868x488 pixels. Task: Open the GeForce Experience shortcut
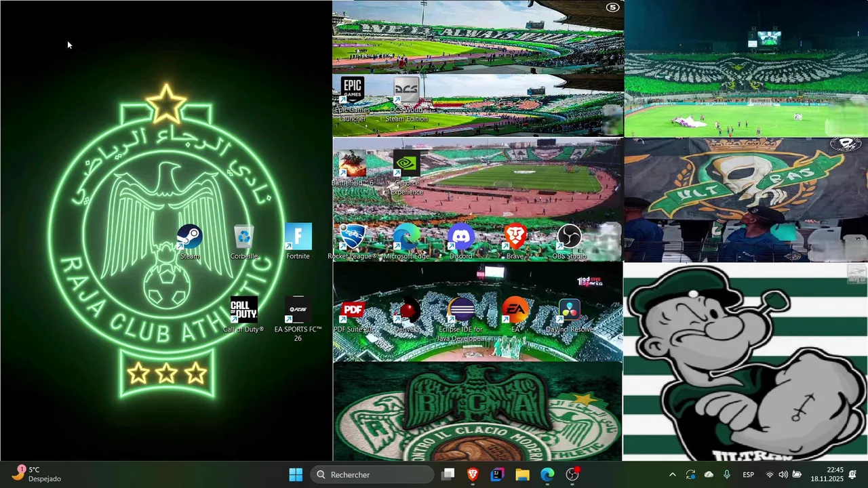point(406,173)
